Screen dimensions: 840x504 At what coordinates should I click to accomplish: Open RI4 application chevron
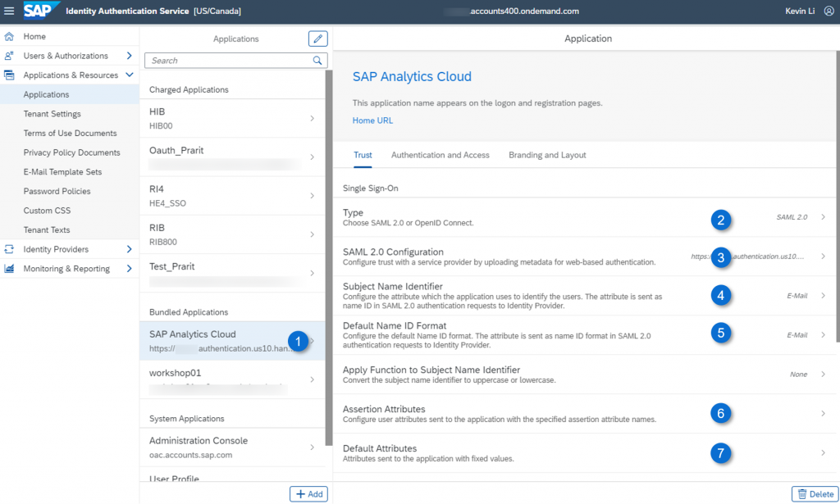(312, 196)
